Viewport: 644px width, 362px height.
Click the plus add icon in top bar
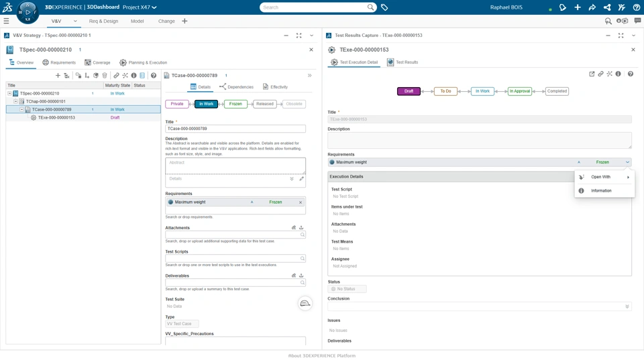coord(578,7)
